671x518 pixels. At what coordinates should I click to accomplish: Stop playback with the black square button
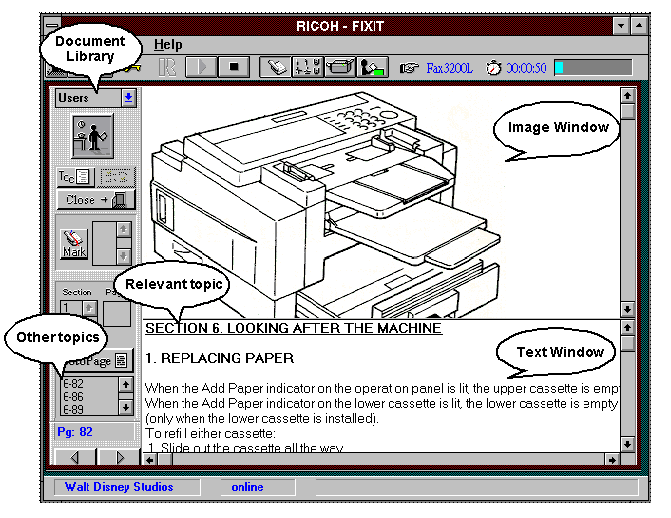click(x=234, y=67)
